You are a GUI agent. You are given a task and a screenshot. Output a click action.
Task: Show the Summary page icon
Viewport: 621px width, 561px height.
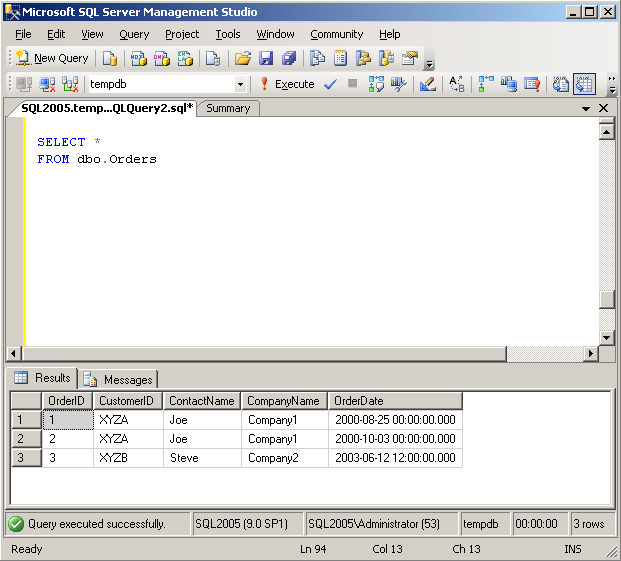coord(340,58)
